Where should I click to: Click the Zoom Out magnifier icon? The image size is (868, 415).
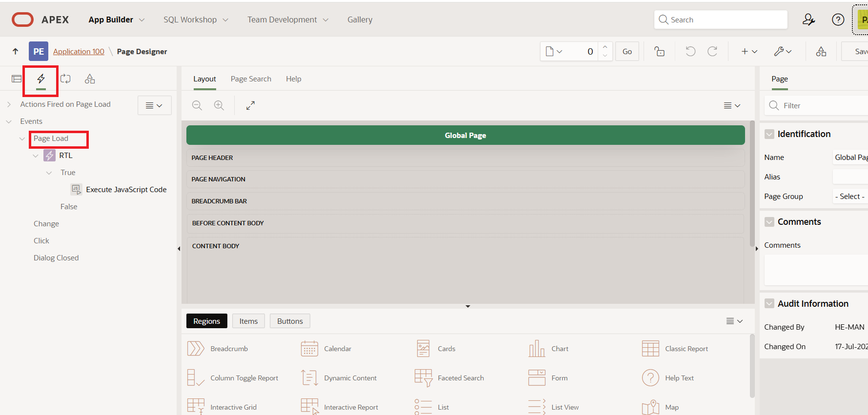(x=197, y=105)
